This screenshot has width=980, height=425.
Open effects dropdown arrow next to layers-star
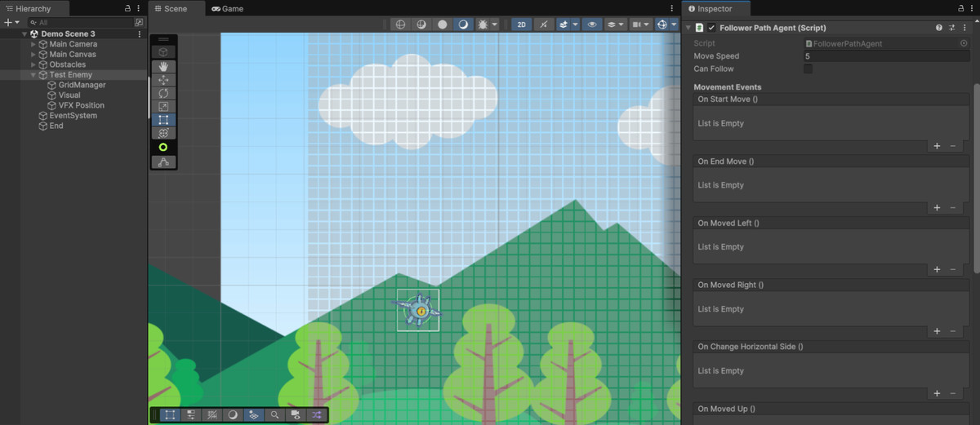click(x=576, y=24)
